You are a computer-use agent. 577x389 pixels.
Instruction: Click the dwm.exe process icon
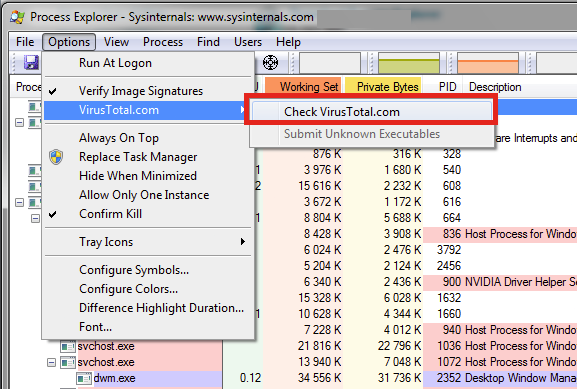[x=84, y=378]
